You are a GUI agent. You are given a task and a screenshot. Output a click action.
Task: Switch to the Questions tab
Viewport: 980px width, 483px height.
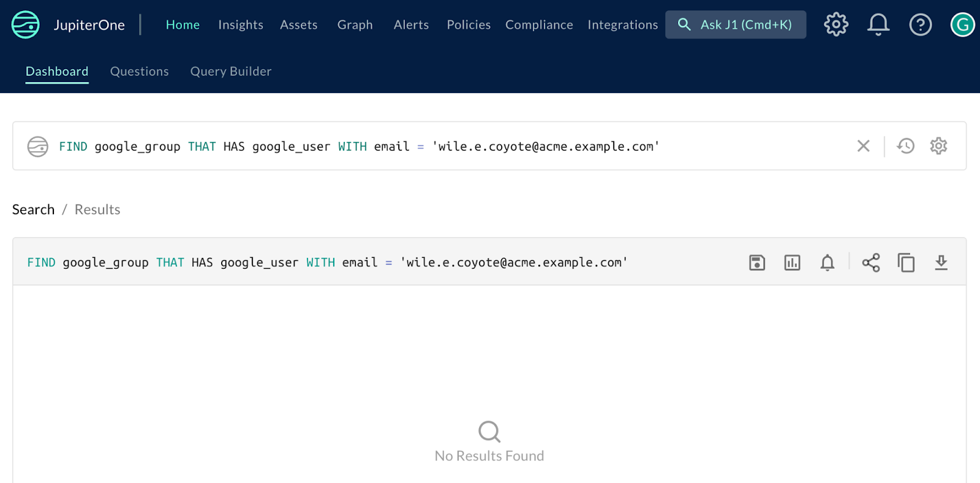coord(139,72)
